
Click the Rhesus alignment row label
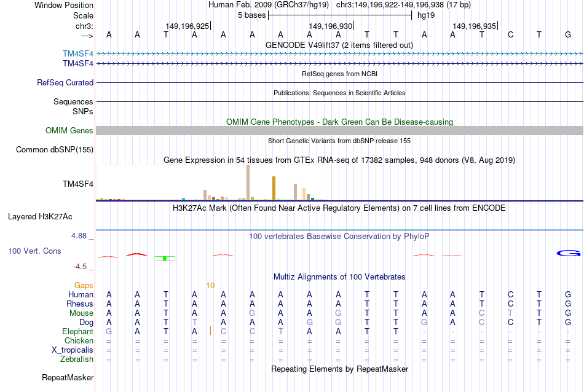point(80,304)
